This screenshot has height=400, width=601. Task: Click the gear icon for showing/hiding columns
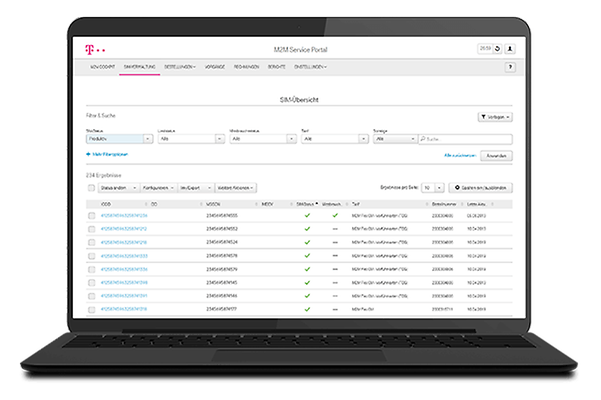[x=456, y=187]
